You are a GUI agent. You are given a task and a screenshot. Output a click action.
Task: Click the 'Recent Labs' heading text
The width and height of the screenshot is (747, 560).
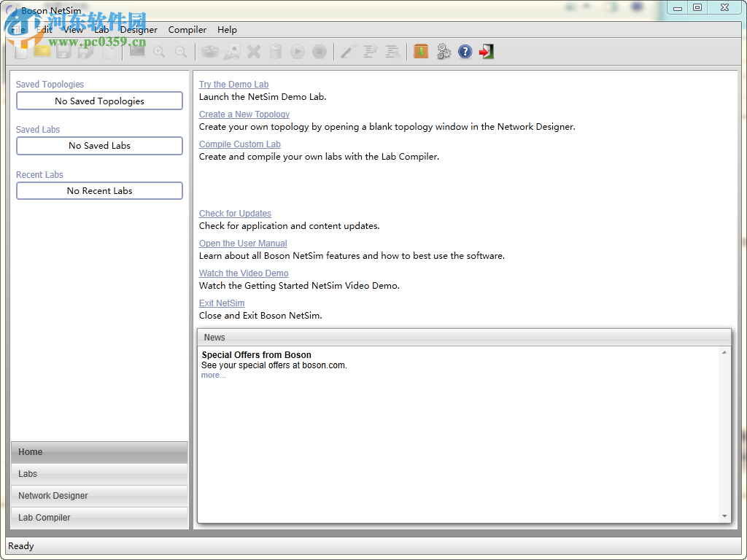(39, 175)
